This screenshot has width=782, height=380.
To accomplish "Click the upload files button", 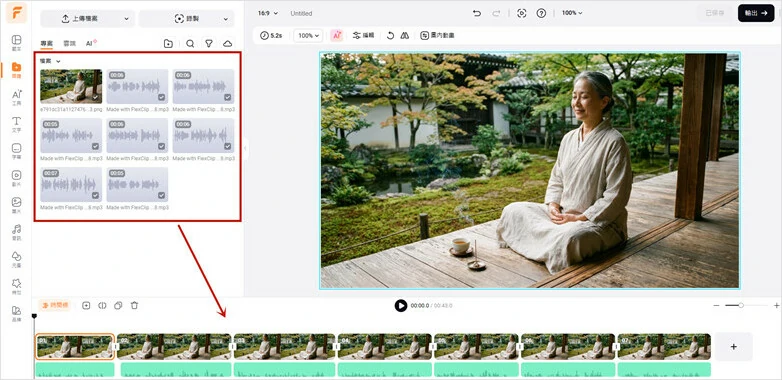I will (x=80, y=19).
